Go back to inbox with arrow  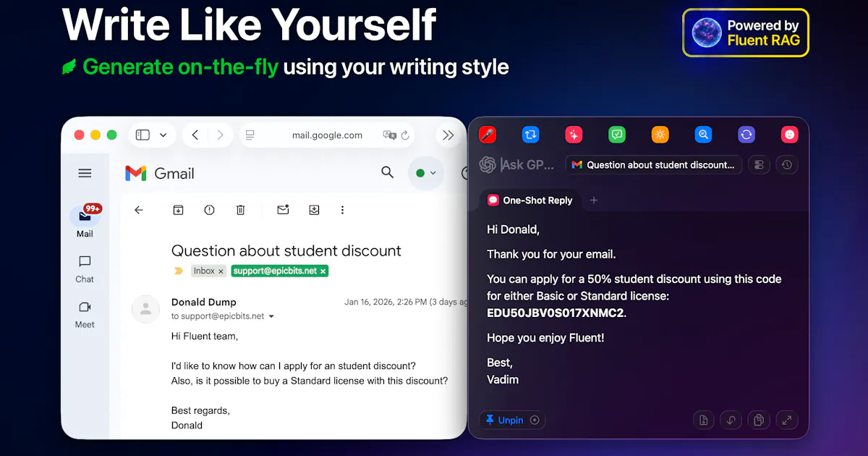tap(139, 210)
